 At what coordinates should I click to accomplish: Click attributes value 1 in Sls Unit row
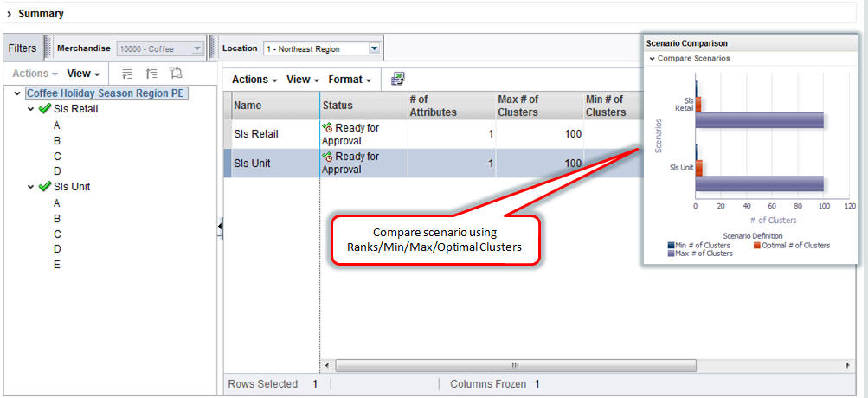click(491, 164)
